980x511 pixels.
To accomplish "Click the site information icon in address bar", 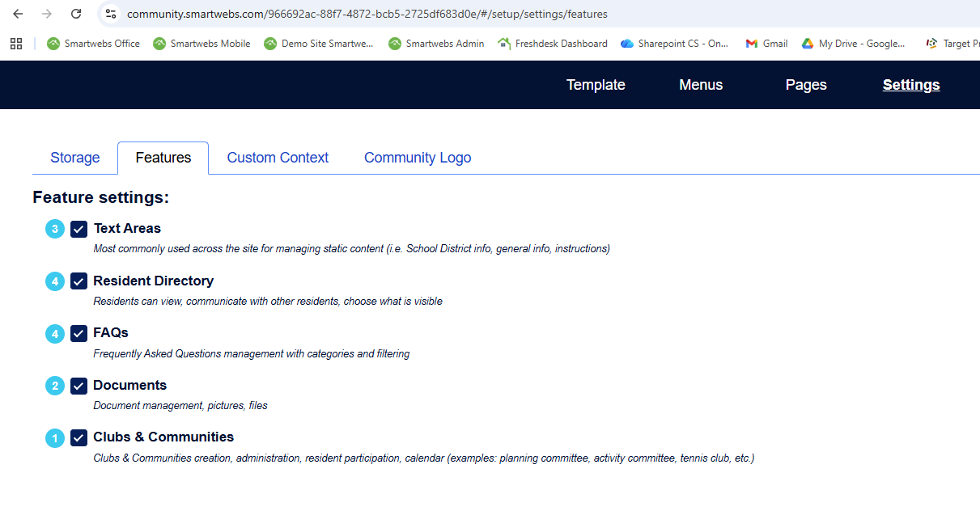I will click(112, 14).
